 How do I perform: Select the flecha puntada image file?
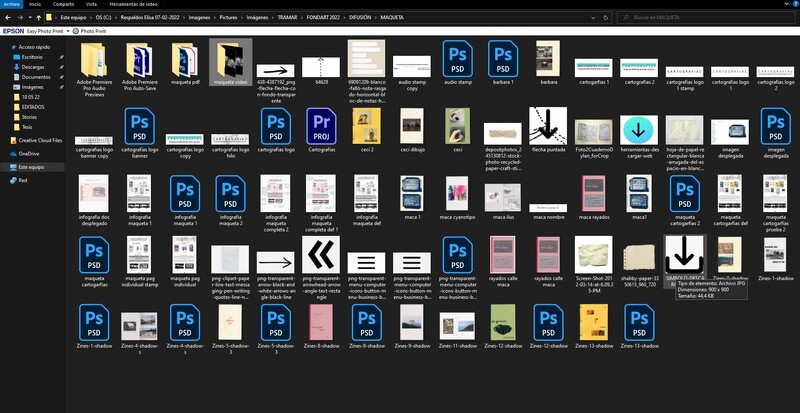pyautogui.click(x=548, y=130)
